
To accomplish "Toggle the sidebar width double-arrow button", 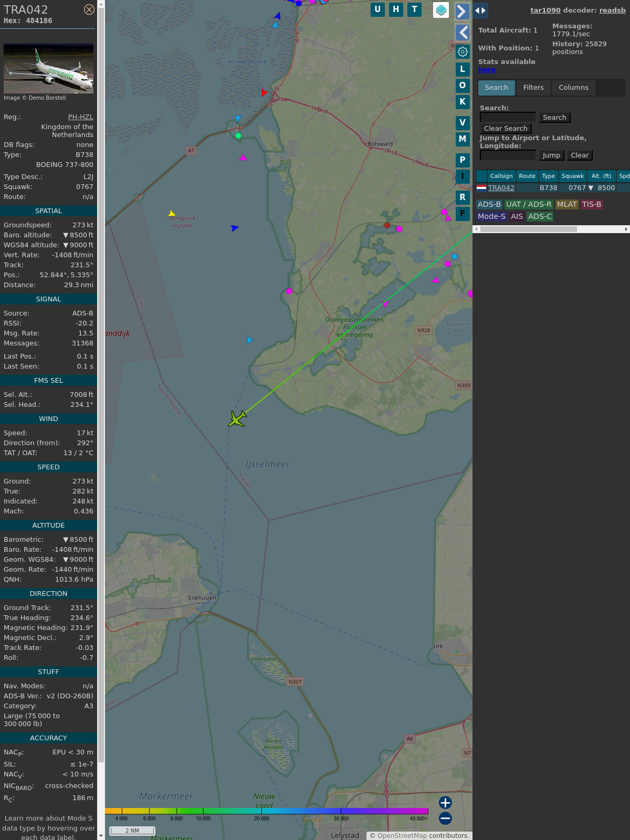I will 480,10.
